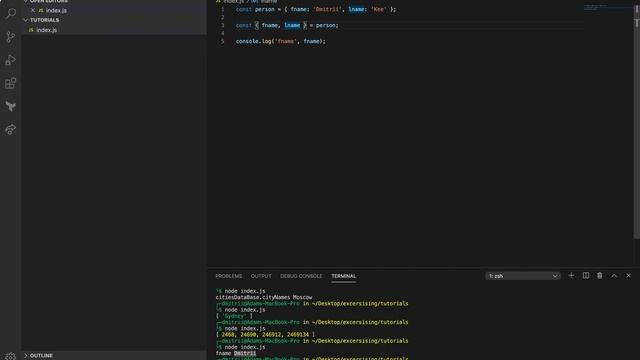Click terminal output '[ 2468, 24690, 246912, 2469134 ]'
This screenshot has width=640, height=360.
point(265,334)
